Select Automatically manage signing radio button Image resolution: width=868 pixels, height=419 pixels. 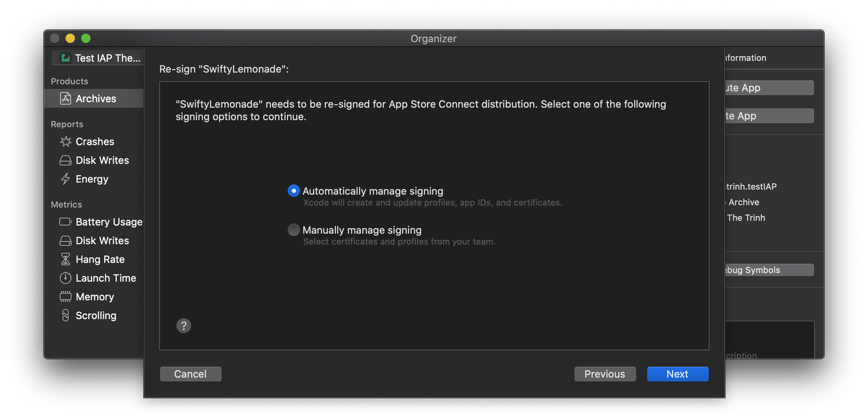[294, 191]
